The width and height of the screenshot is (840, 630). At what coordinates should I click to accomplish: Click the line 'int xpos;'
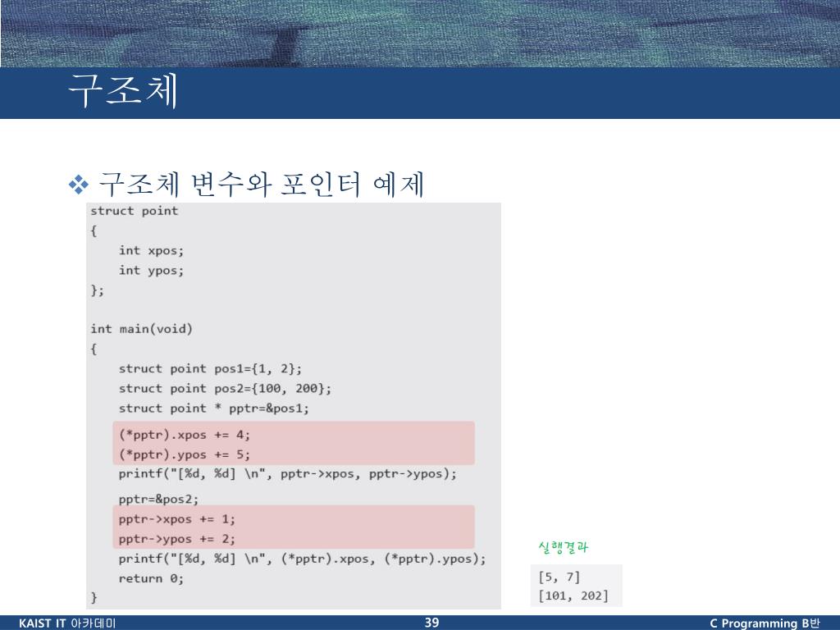coord(151,251)
